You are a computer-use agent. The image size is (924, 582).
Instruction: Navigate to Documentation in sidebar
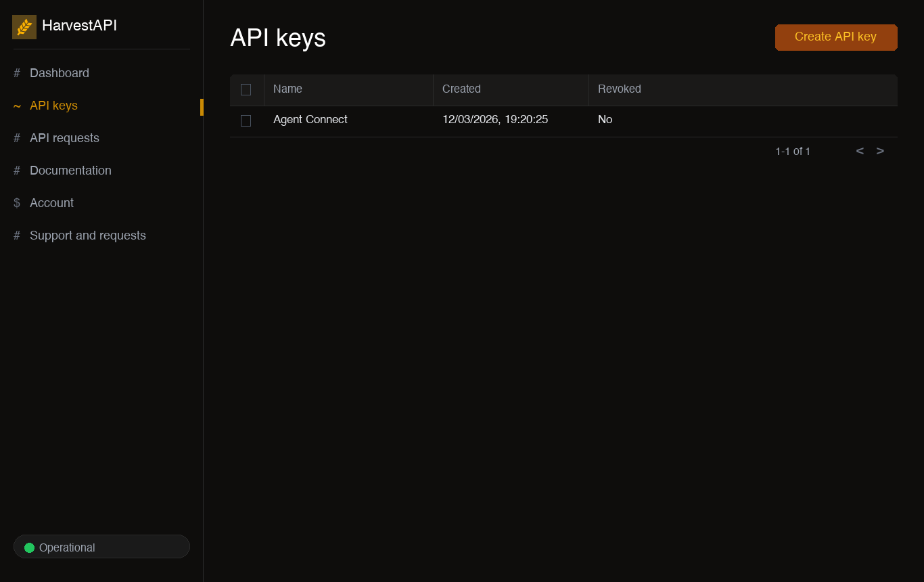(x=70, y=171)
